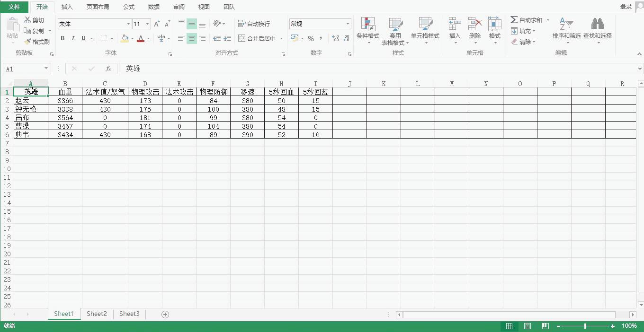Image resolution: width=644 pixels, height=332 pixels.
Task: Expand AutoSum dropdown arrow
Action: (548, 20)
